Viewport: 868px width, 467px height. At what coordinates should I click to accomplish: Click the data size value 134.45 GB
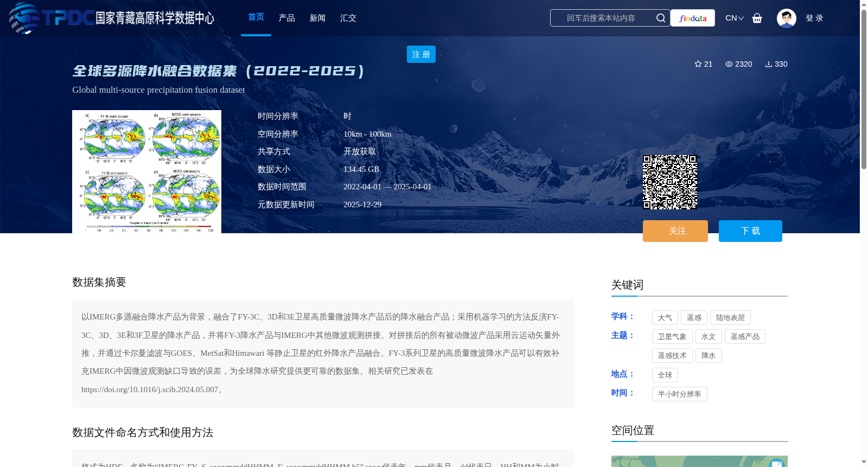point(361,169)
